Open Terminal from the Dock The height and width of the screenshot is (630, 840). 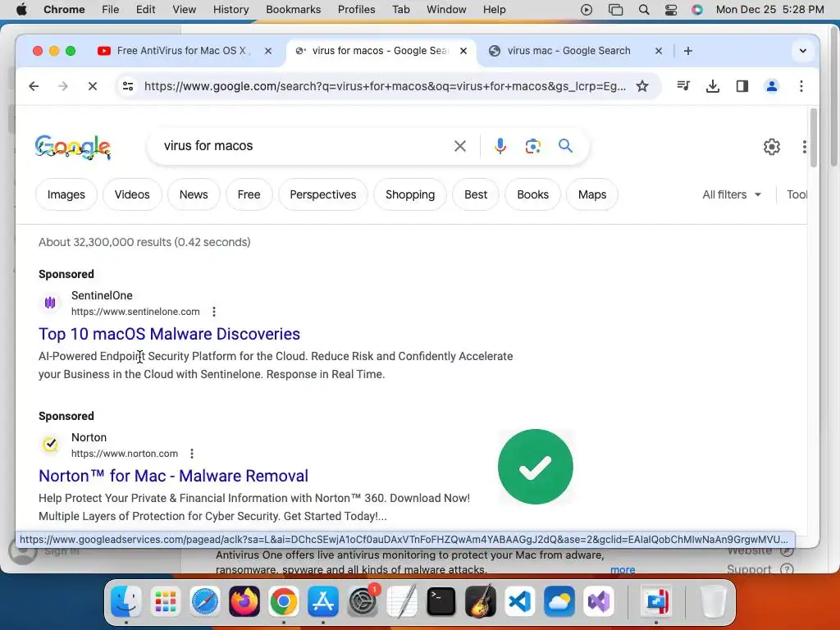[441, 601]
